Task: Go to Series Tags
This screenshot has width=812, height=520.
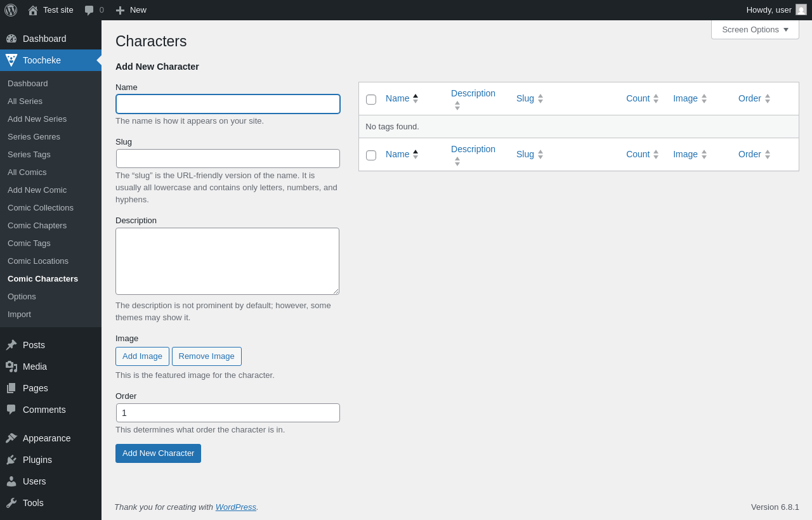Action: click(29, 154)
